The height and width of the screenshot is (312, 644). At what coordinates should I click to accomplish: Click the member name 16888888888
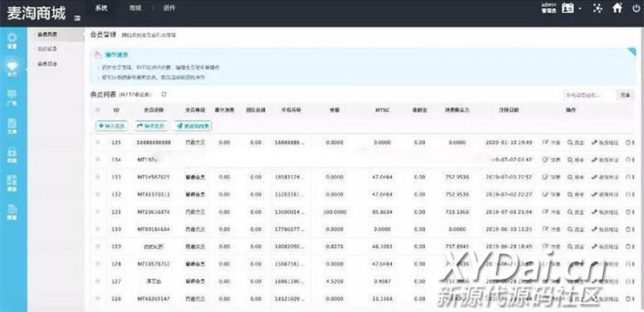tap(154, 143)
